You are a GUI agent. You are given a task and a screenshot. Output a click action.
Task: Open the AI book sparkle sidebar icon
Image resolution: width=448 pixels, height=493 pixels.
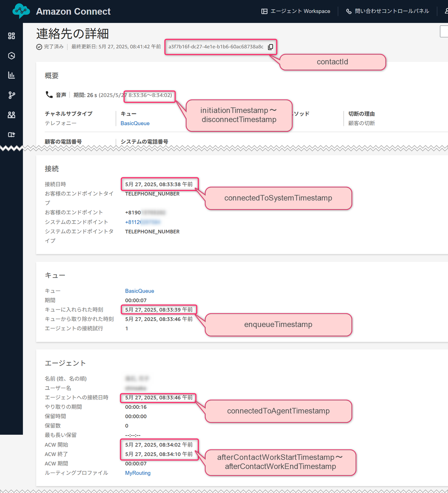point(11,134)
